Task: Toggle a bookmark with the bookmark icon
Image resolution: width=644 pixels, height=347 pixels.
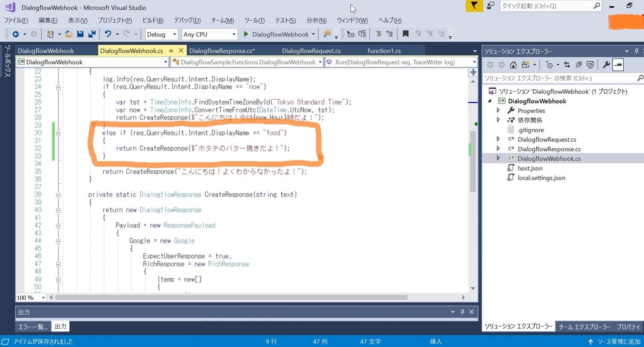Action: (x=406, y=34)
